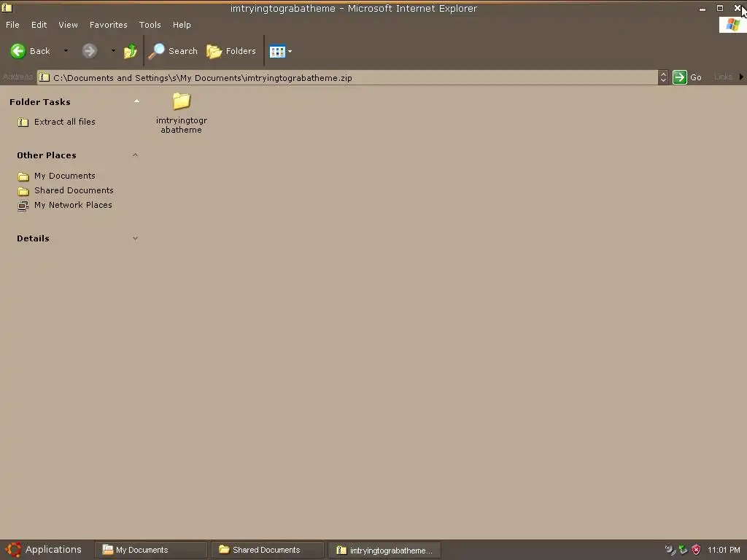Image resolution: width=747 pixels, height=560 pixels.
Task: Open the Tools menu
Action: (150, 25)
